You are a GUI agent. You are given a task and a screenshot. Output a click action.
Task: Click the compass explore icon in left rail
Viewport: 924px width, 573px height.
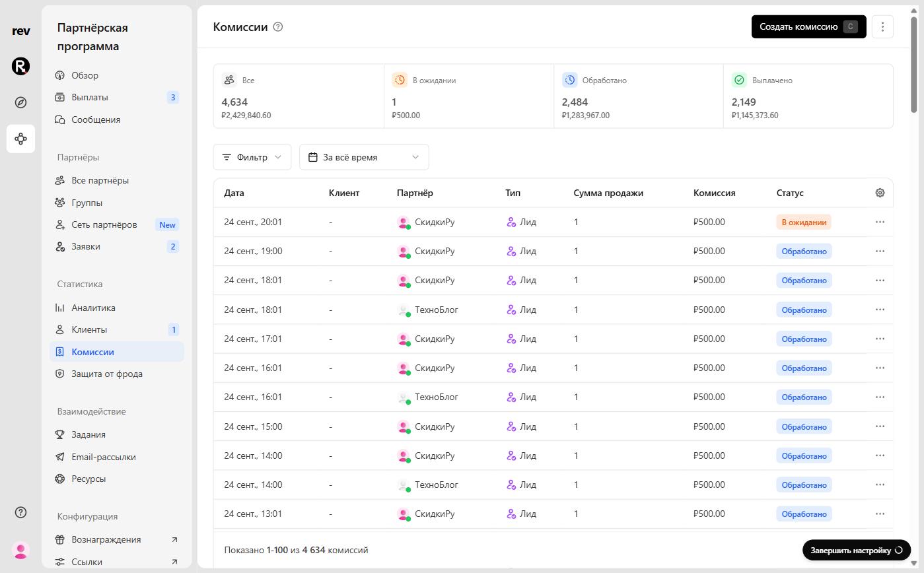coord(20,102)
